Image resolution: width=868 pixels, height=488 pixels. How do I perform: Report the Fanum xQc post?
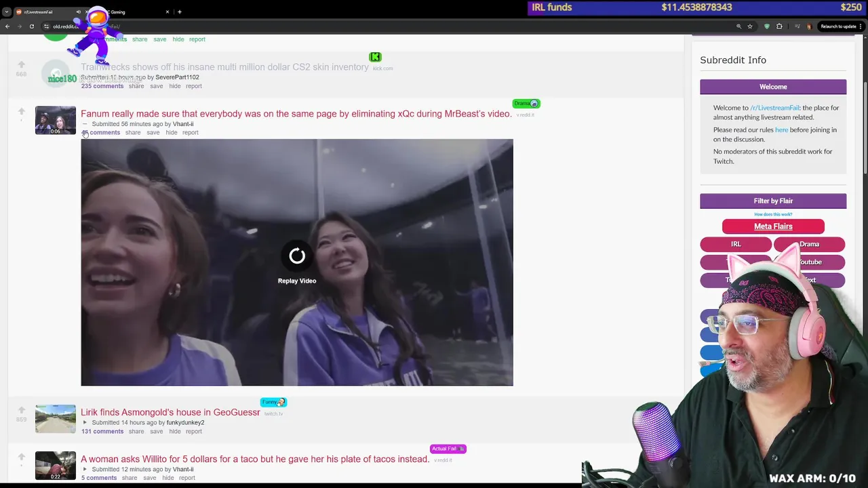pos(191,133)
